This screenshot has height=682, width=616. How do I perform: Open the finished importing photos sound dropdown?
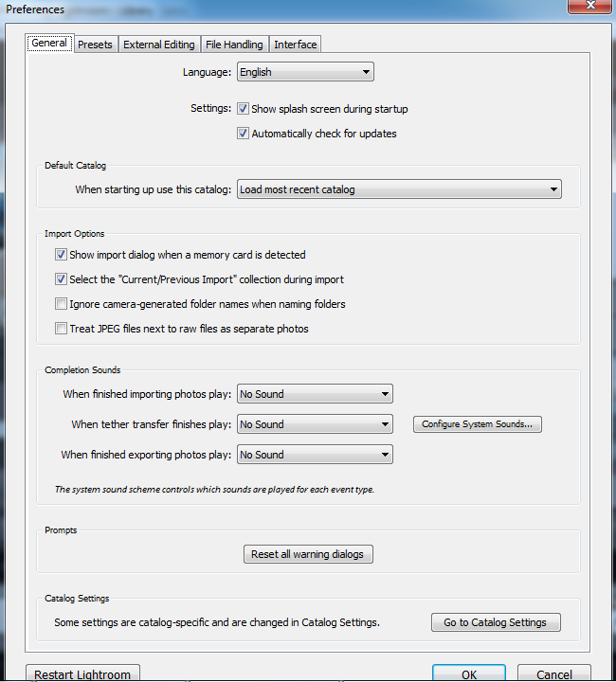pyautogui.click(x=314, y=394)
